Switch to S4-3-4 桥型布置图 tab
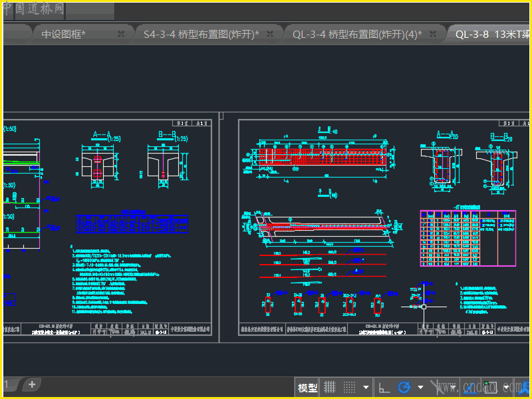Image resolution: width=532 pixels, height=399 pixels. tap(201, 34)
